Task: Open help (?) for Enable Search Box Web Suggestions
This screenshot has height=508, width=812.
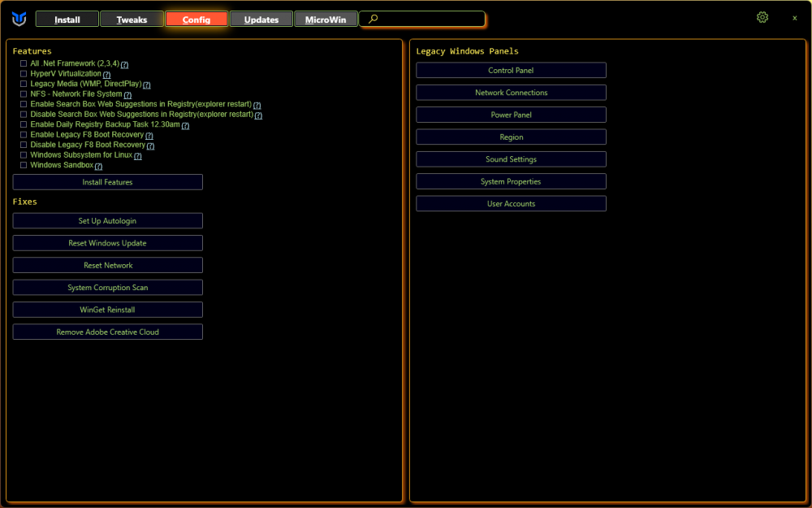Action: tap(257, 105)
